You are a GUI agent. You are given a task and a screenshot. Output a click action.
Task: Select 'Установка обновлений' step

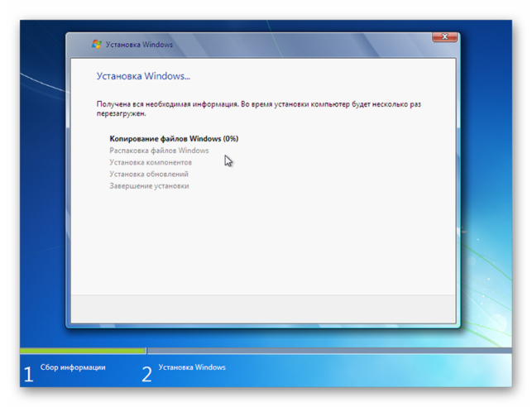click(149, 174)
